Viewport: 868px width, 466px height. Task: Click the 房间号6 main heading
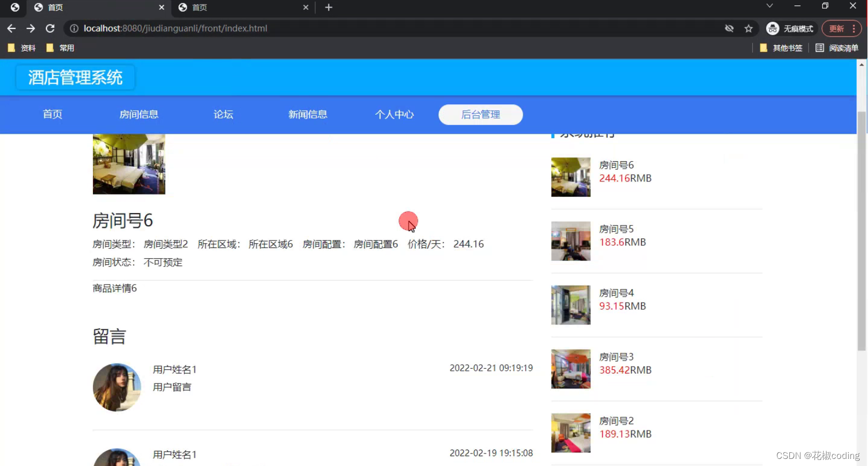123,221
